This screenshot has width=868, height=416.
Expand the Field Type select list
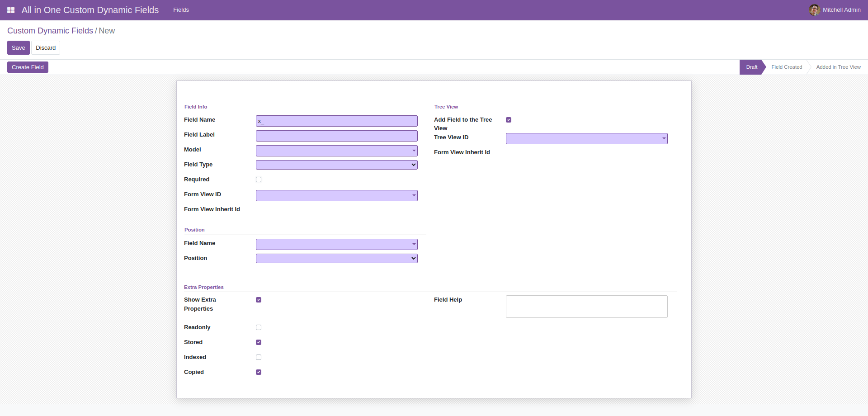(336, 165)
